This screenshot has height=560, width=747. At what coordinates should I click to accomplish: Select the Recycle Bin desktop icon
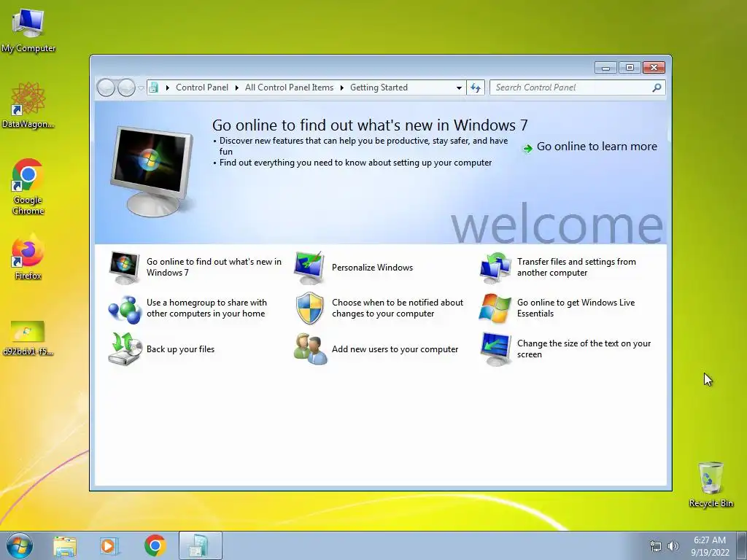[711, 485]
